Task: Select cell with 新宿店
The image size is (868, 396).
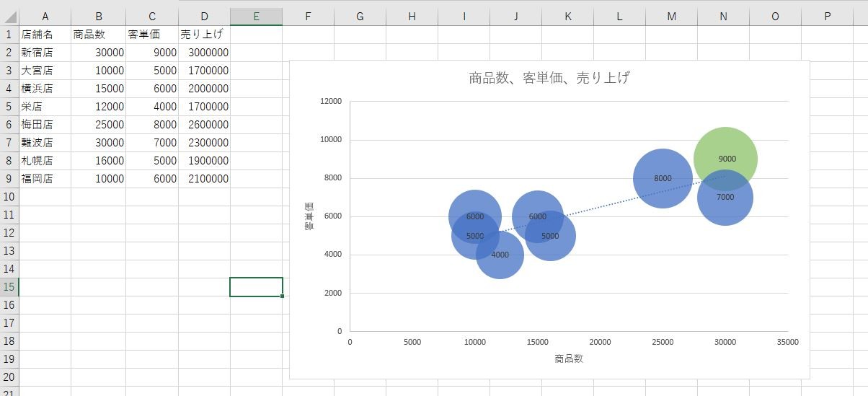Action: click(45, 53)
